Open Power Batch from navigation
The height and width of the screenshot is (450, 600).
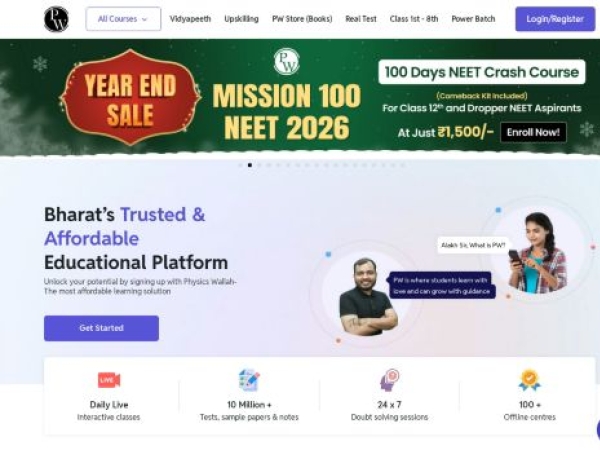473,19
